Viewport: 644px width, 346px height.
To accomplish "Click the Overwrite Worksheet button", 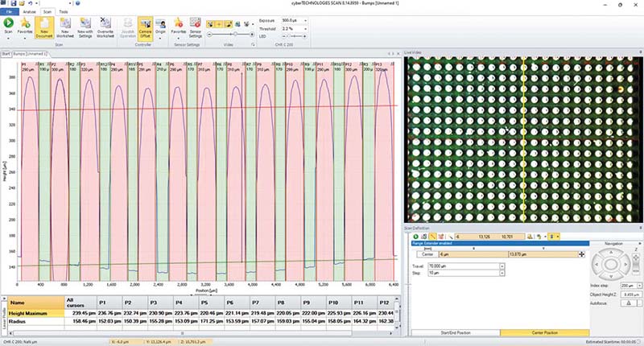I will click(105, 27).
